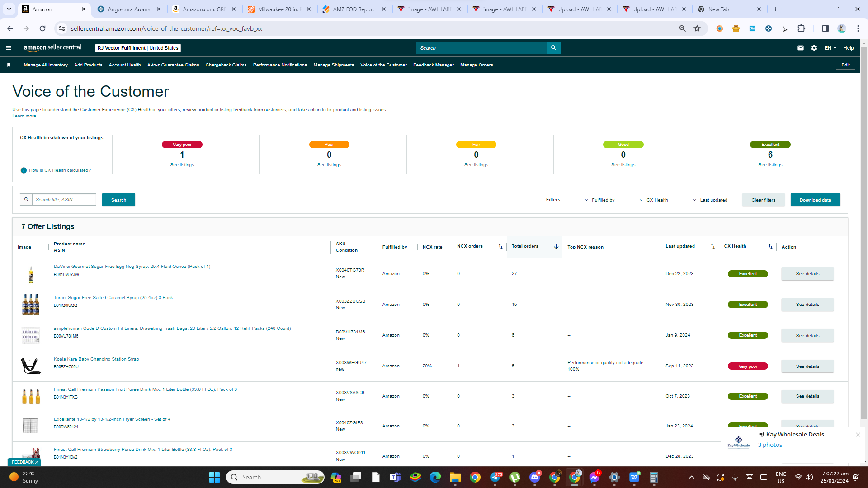Go to Performance Notifications
868x488 pixels.
point(280,65)
